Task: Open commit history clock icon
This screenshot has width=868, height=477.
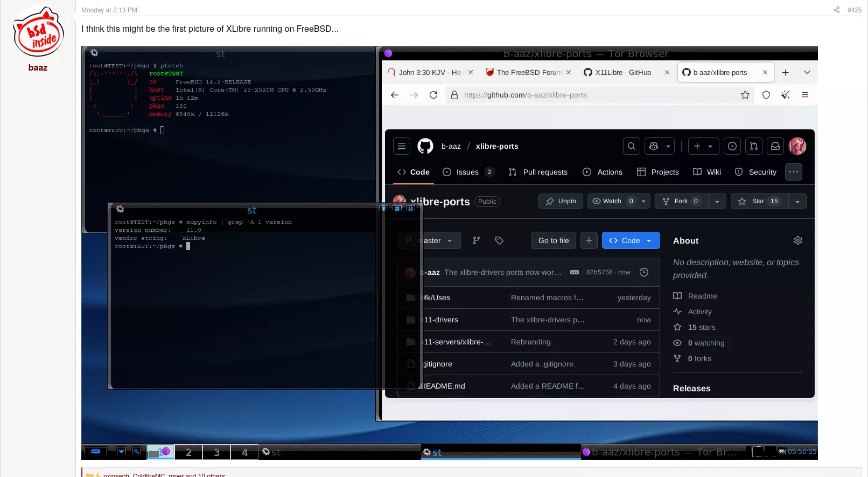Action: pos(644,272)
